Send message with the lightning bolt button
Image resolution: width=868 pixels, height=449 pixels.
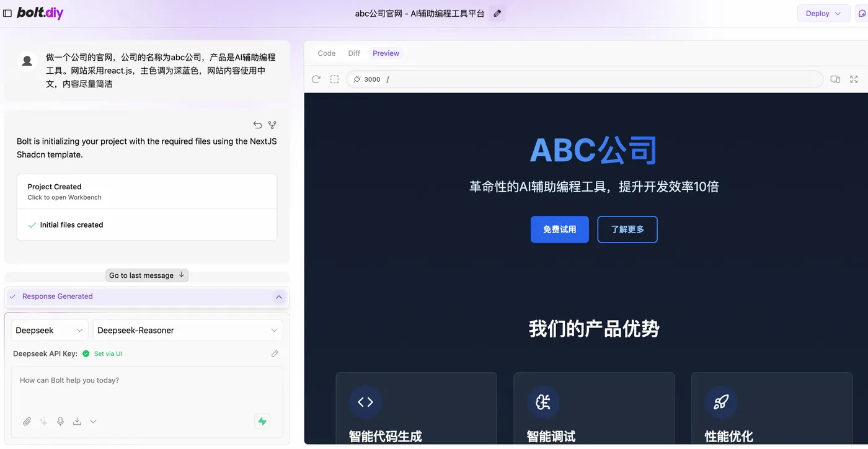pos(262,422)
